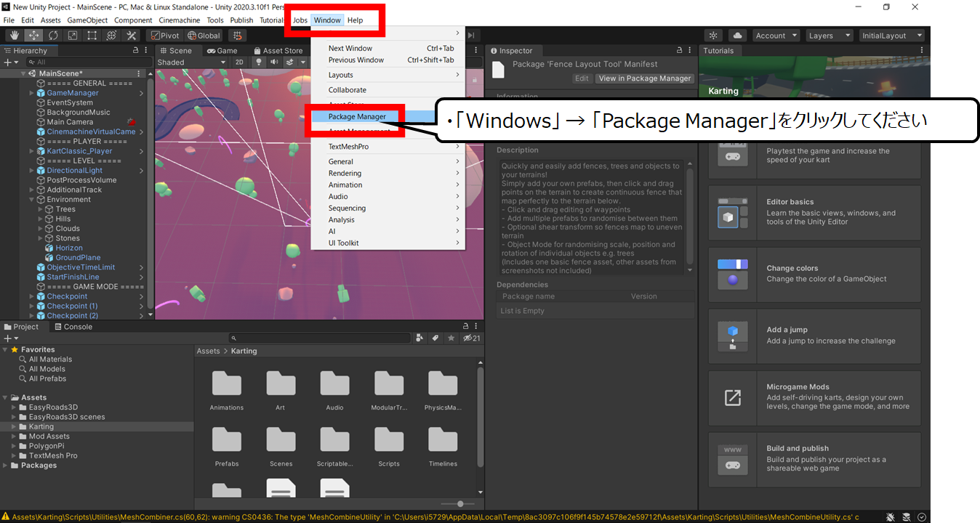The image size is (980, 523).
Task: Open Shaded draw mode dropdown
Action: 192,62
